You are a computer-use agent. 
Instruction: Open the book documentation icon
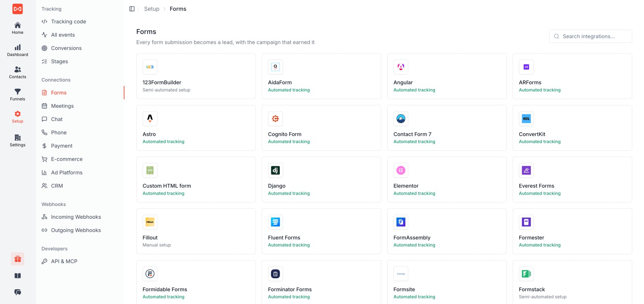click(x=17, y=276)
